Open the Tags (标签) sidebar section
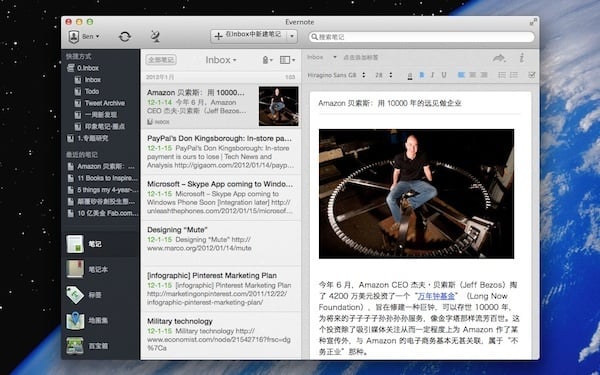The width and height of the screenshot is (600, 375). [101, 295]
